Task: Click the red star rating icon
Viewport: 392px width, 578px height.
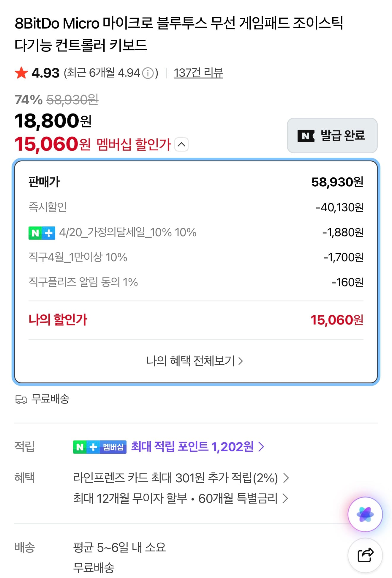Action: click(21, 73)
